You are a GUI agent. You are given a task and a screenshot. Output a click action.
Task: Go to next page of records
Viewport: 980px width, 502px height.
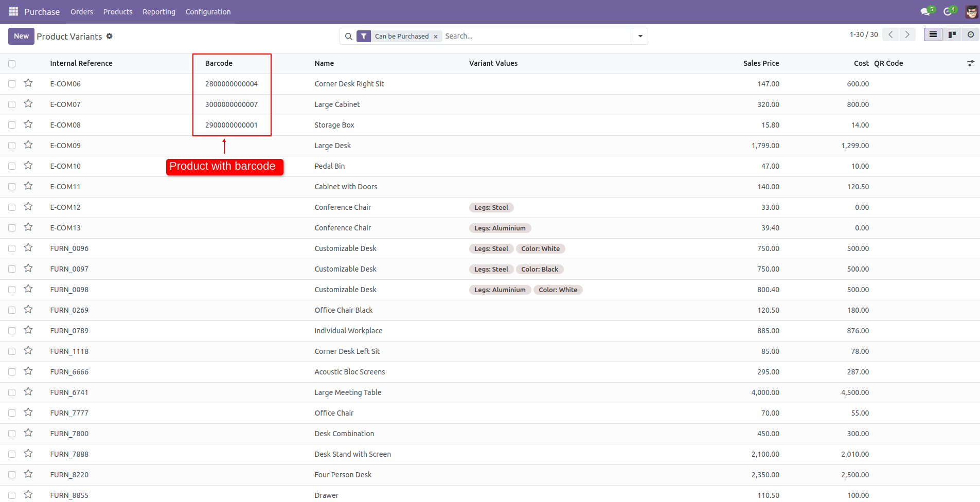coord(907,34)
